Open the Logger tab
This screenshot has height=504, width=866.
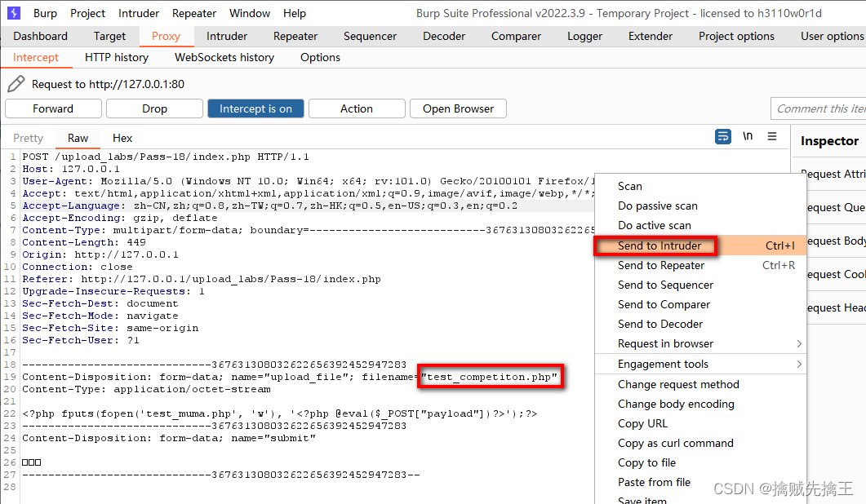click(x=584, y=37)
